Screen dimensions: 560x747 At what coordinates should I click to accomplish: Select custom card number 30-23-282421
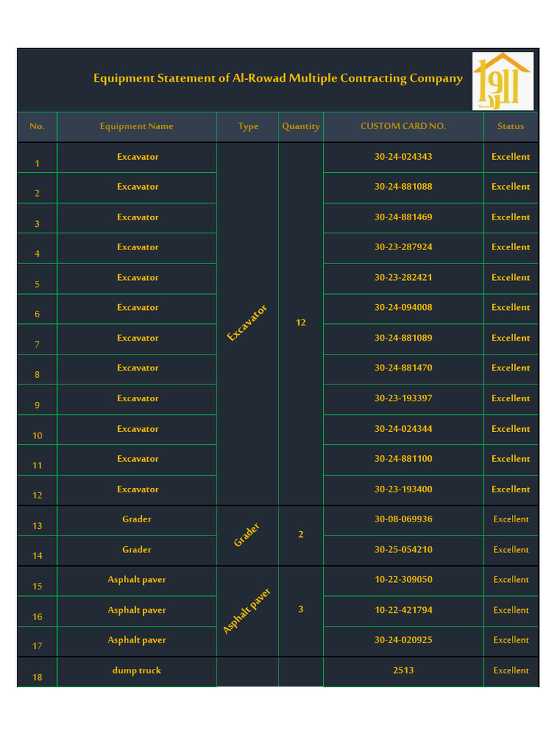point(403,278)
